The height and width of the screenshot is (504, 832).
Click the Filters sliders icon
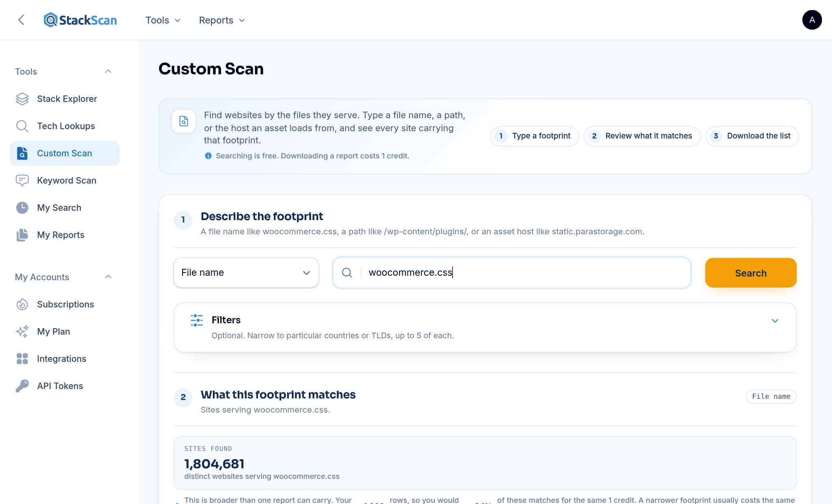(x=197, y=320)
